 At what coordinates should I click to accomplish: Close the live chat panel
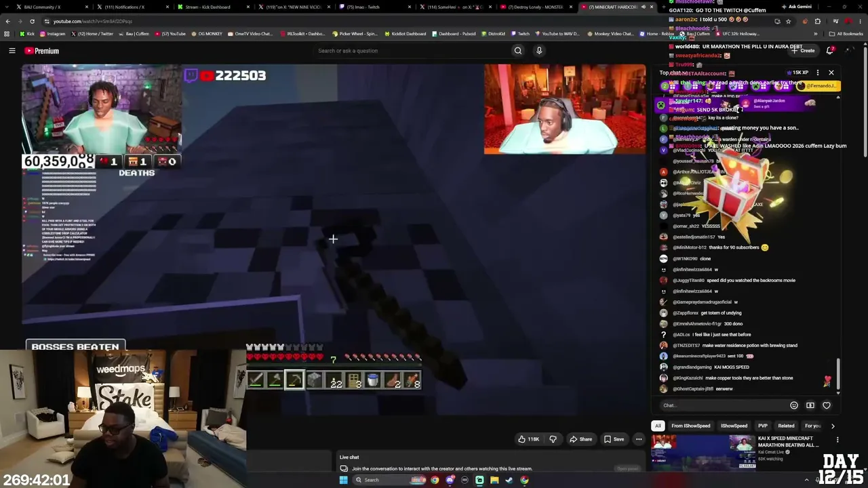[831, 73]
